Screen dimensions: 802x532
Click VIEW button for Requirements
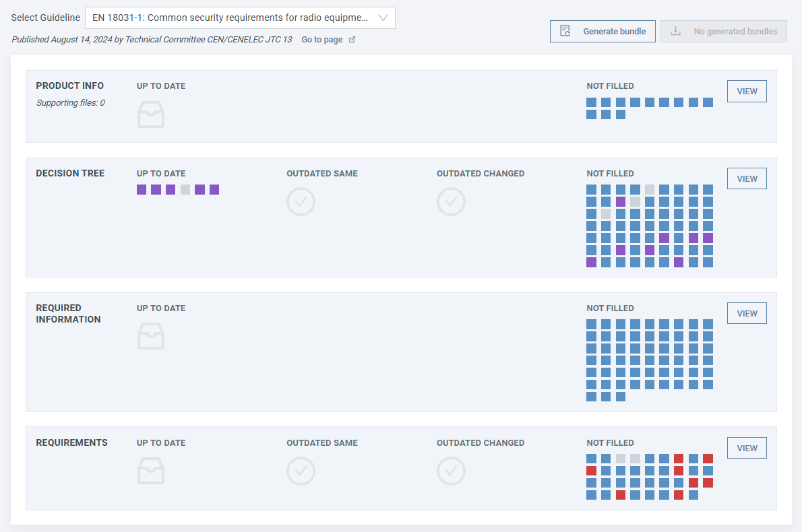coord(747,448)
